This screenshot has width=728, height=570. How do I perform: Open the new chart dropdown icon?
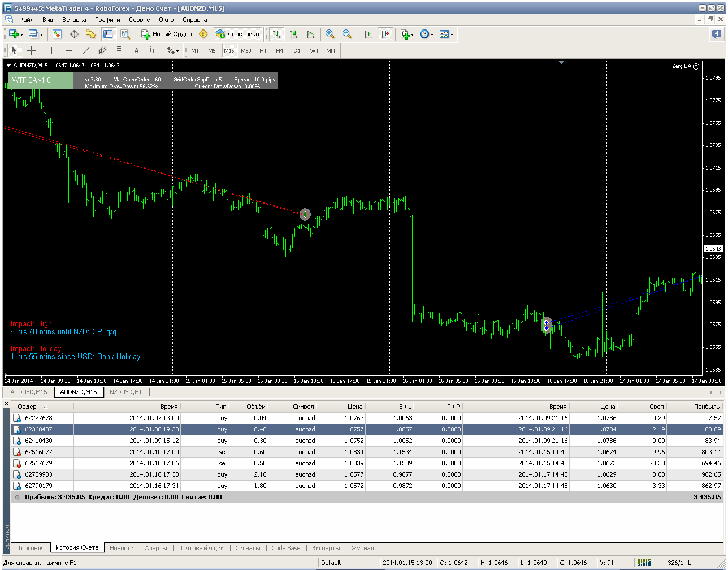15,34
